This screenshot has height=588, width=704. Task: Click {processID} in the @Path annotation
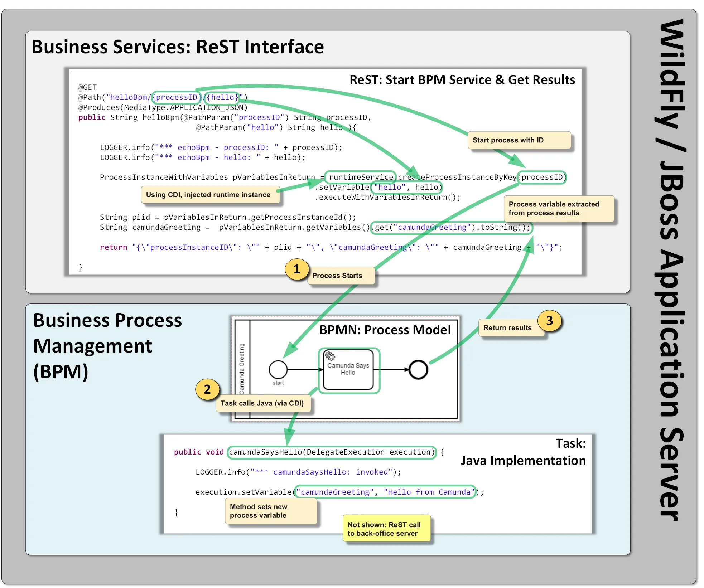pos(177,97)
